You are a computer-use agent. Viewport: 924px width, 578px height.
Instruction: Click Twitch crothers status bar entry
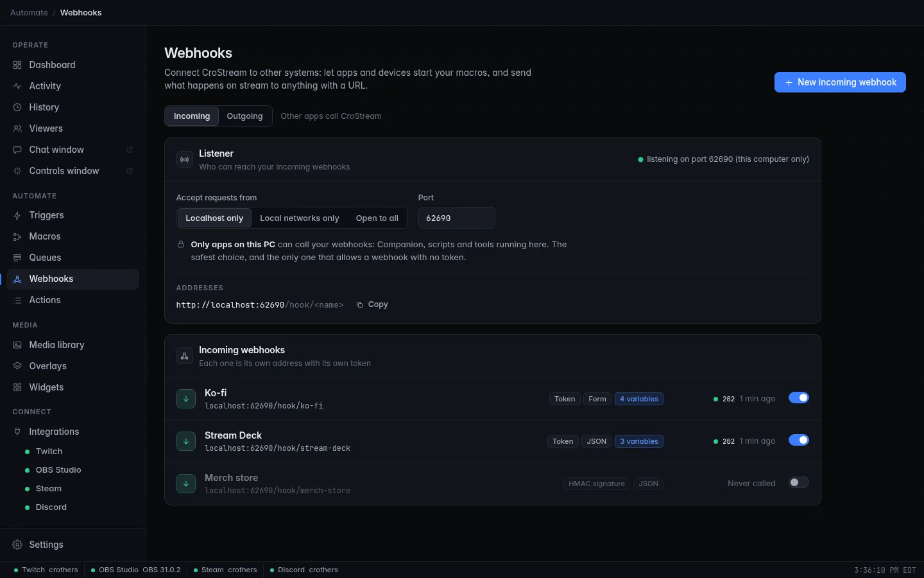pos(46,570)
